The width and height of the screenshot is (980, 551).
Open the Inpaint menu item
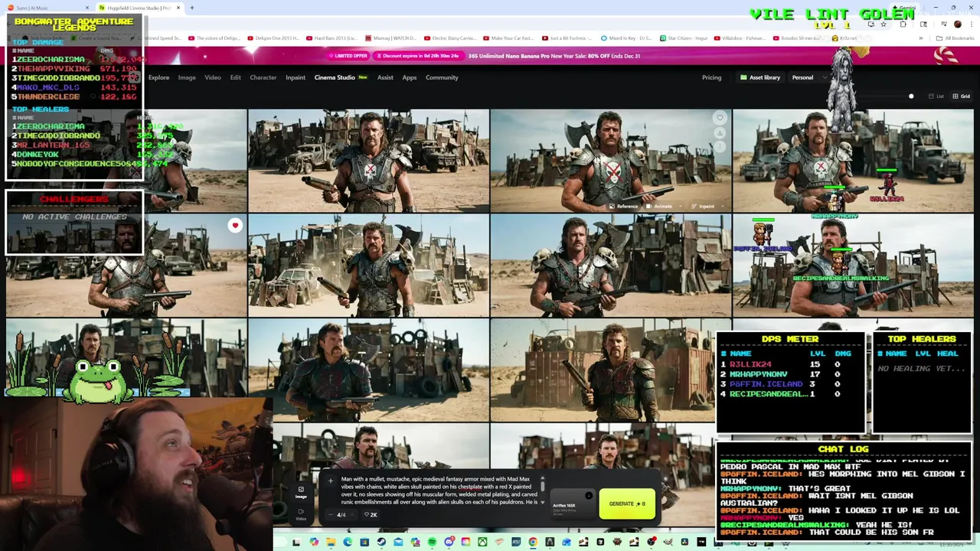click(296, 77)
